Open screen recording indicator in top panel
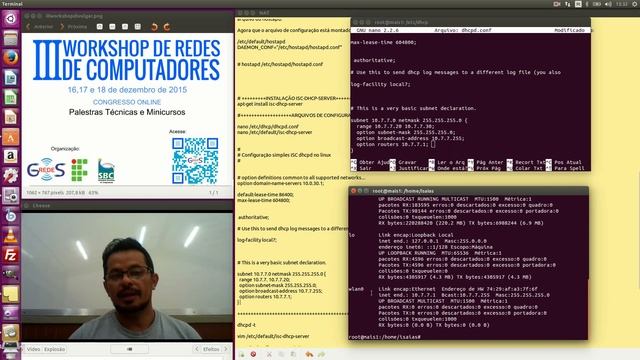Screen dimensions: 640x360 click(557, 4)
